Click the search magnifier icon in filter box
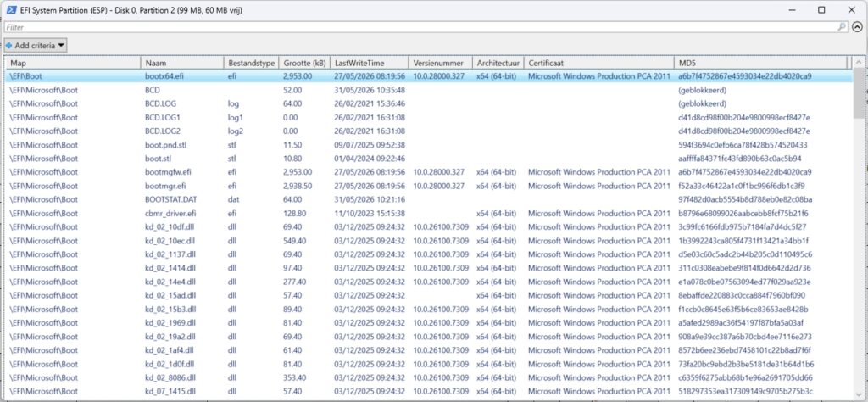This screenshot has width=868, height=402. pos(842,26)
